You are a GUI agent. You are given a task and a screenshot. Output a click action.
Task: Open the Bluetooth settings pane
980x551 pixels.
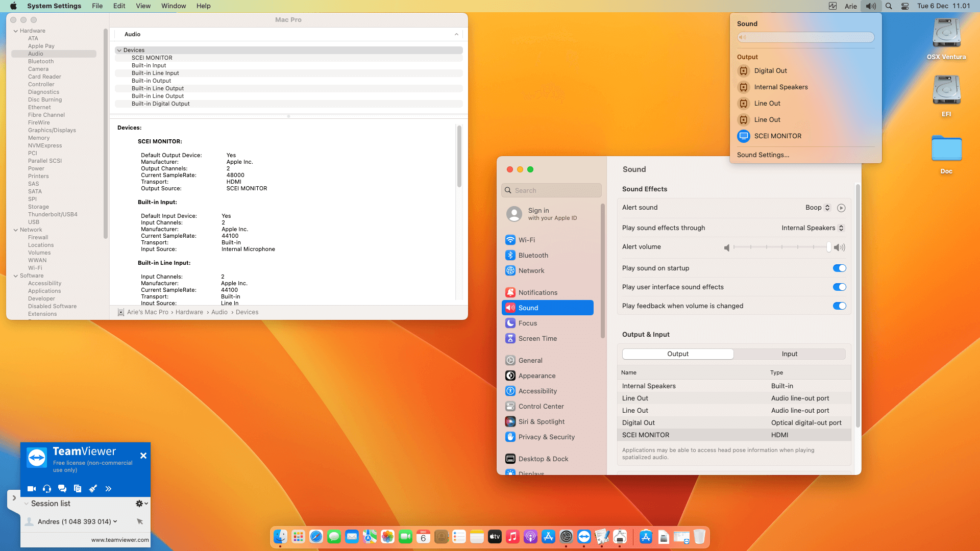(x=533, y=256)
